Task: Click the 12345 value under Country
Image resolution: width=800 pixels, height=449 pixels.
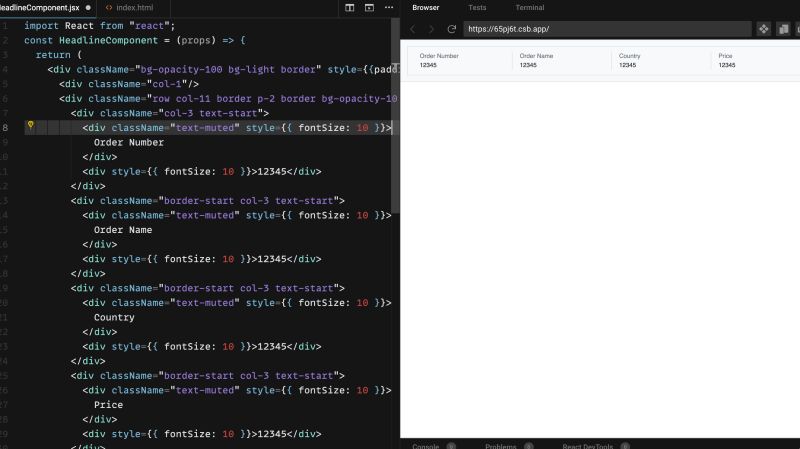Action: pos(627,65)
